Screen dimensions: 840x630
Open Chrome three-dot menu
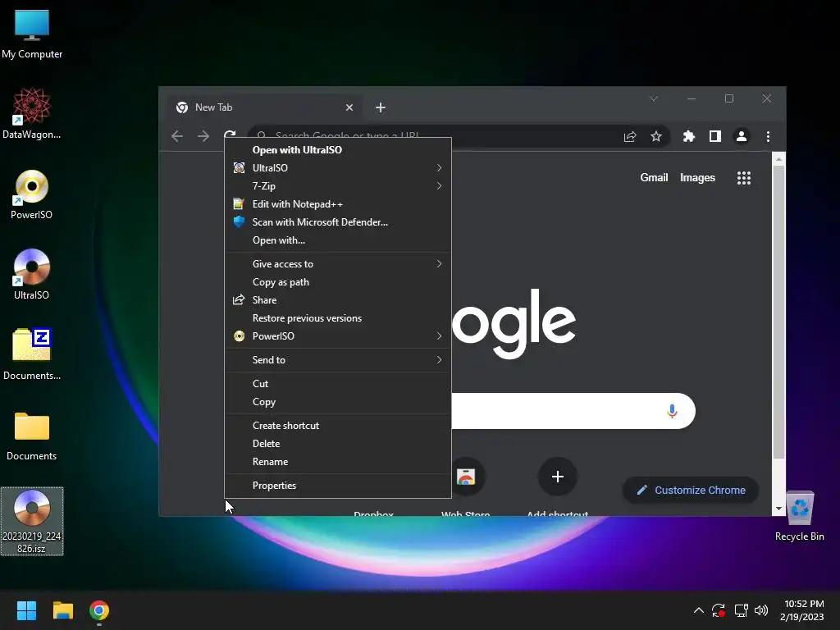coord(768,137)
